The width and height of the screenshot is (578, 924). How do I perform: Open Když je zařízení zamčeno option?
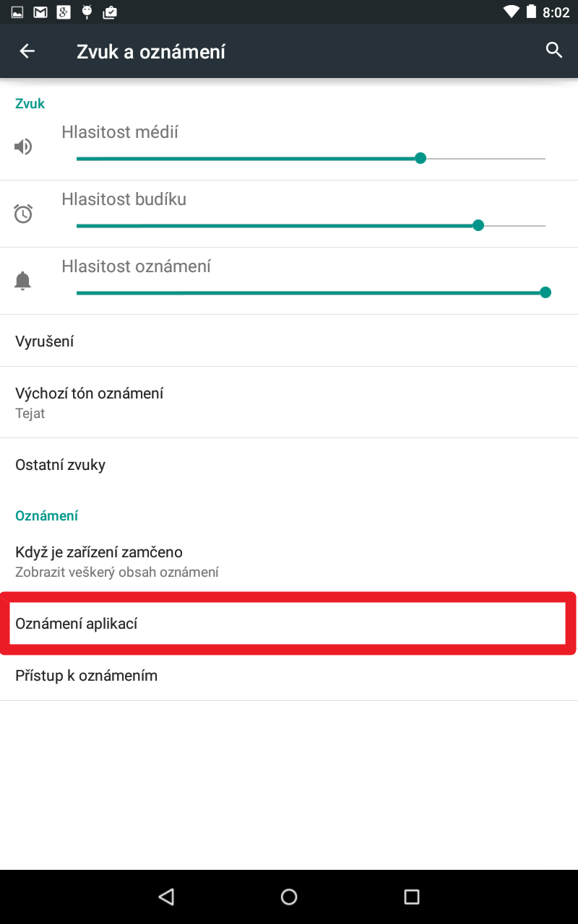pyautogui.click(x=289, y=562)
